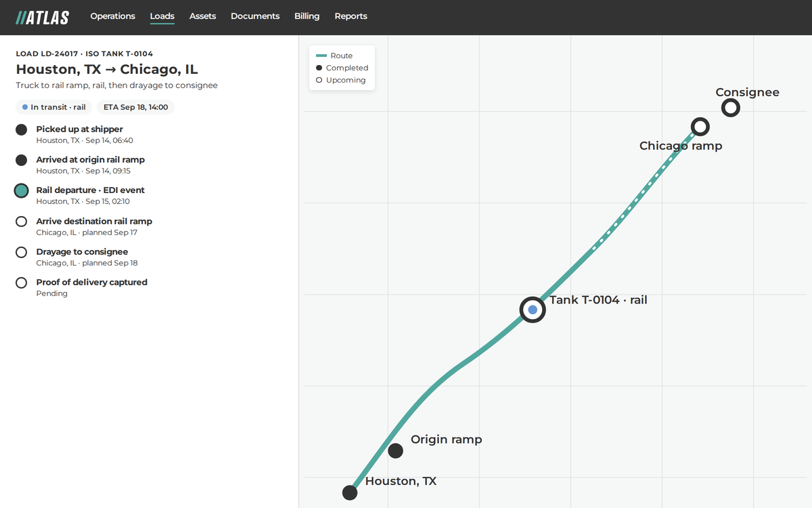Viewport: 812px width, 508px height.
Task: Click Chicago, IL · planned Sep 18 text
Action: click(x=87, y=263)
